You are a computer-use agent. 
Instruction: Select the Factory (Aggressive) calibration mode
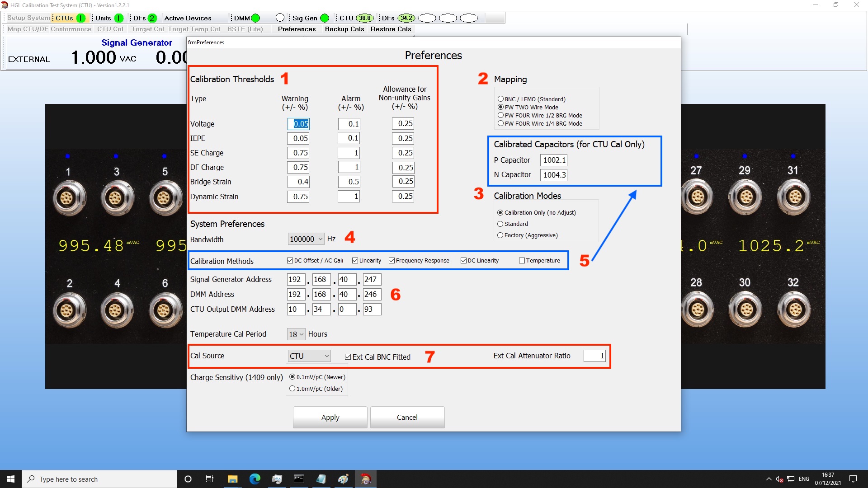(x=500, y=235)
